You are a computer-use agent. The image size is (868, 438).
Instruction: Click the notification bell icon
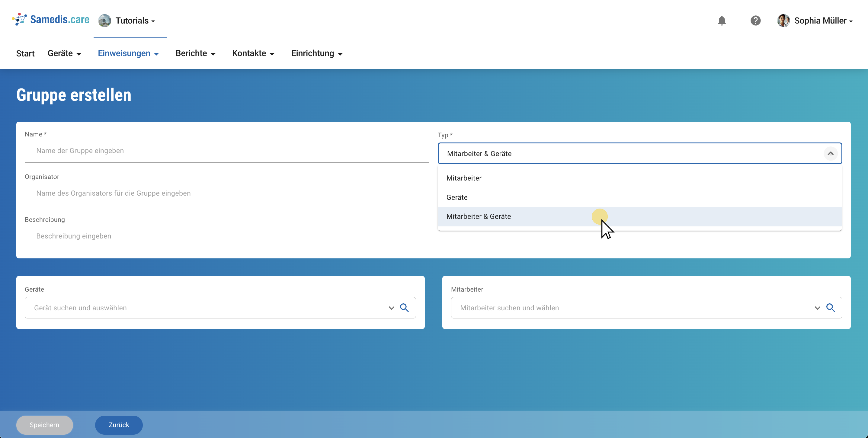click(722, 21)
